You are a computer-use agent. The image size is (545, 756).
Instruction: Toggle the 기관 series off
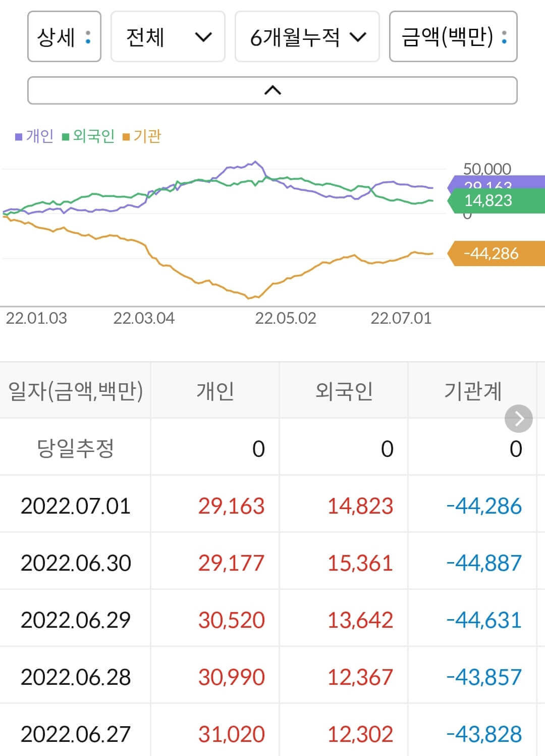(x=144, y=135)
